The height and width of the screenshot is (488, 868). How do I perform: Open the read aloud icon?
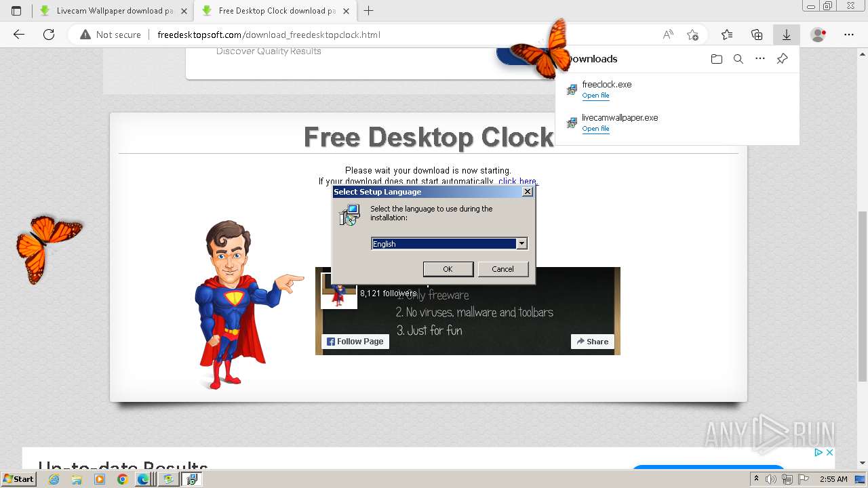click(x=668, y=35)
